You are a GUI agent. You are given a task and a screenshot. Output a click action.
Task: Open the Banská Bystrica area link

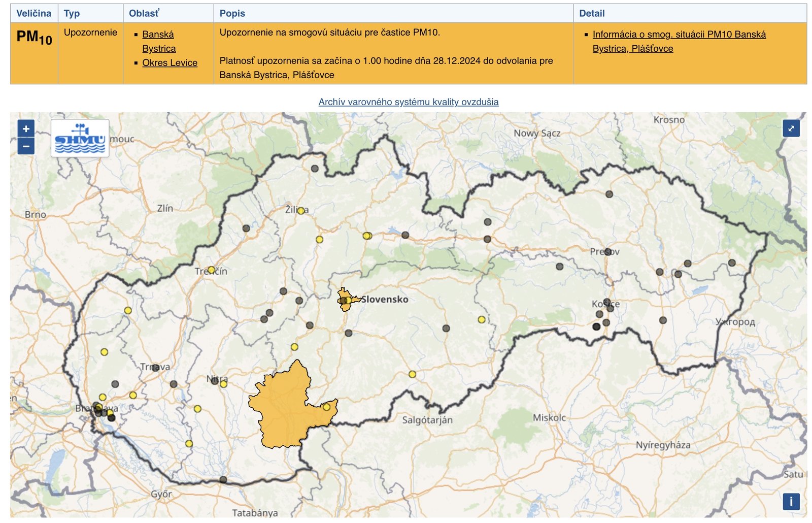(x=159, y=41)
